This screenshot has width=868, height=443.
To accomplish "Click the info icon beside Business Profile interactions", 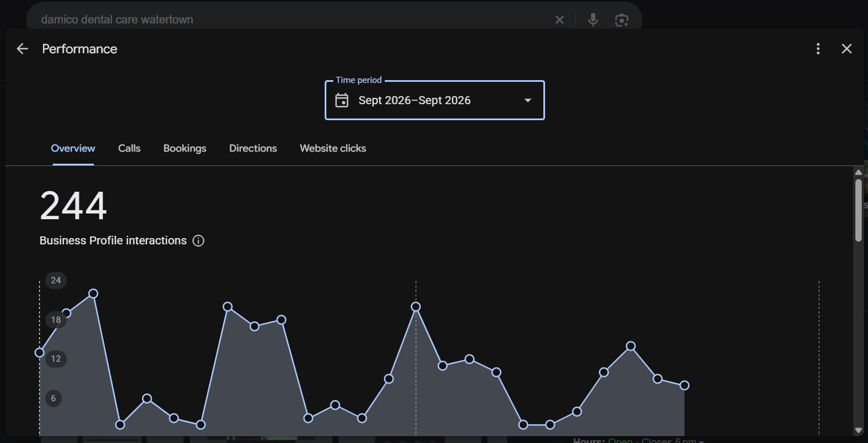I will tap(199, 240).
